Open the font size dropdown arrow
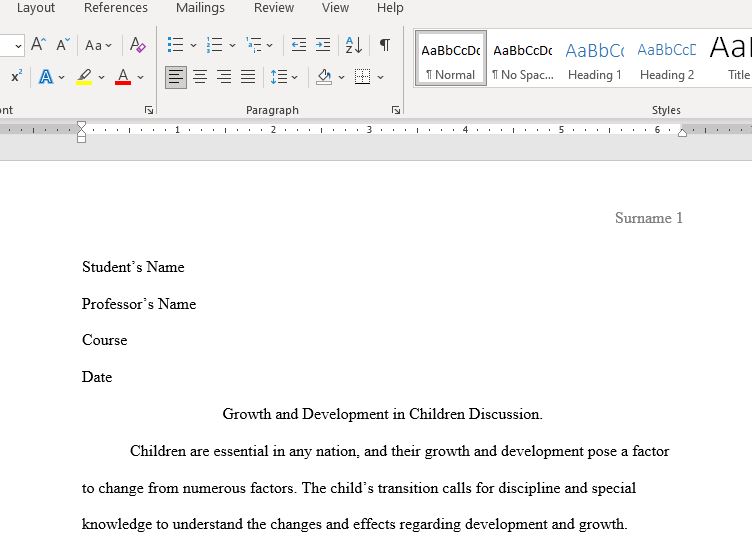This screenshot has height=541, width=752. click(18, 46)
